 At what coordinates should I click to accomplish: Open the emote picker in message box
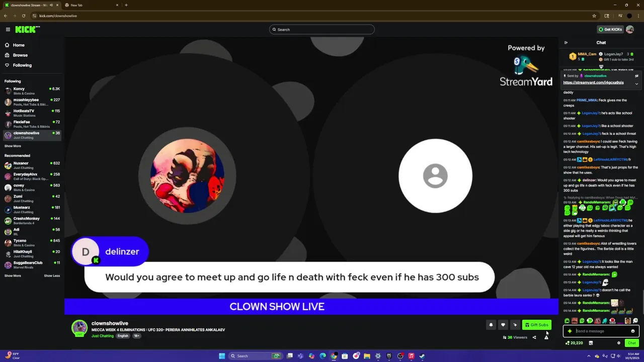tap(633, 331)
